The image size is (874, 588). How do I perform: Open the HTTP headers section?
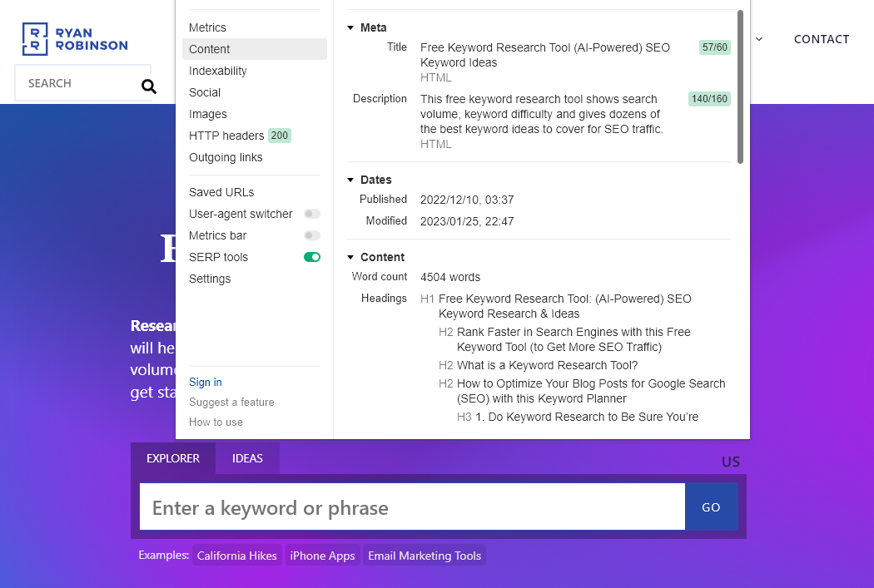225,136
